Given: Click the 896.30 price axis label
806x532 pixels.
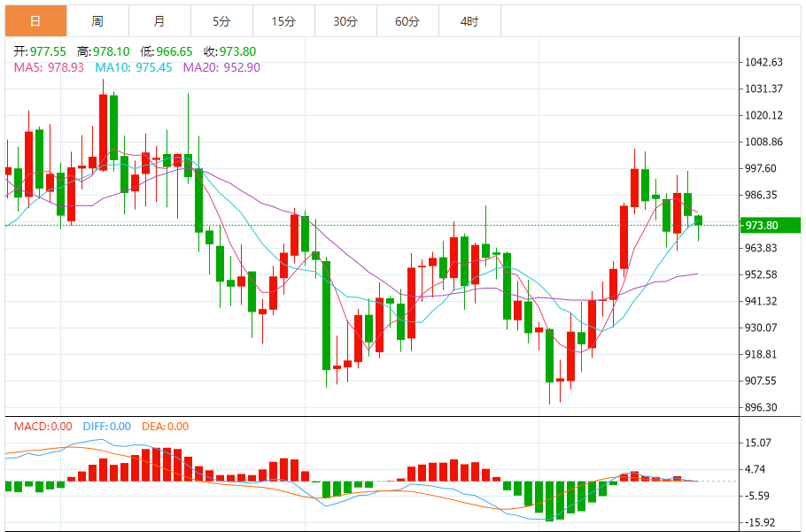Looking at the screenshot, I should 762,407.
